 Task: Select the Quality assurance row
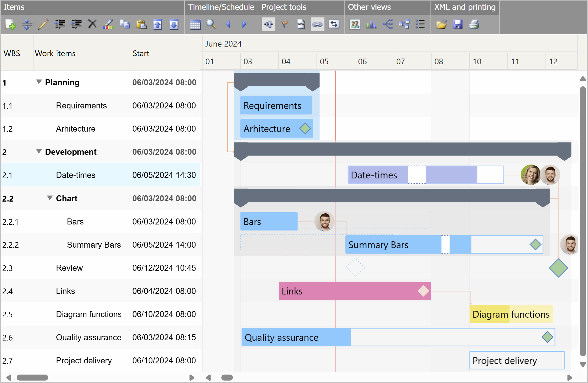pos(88,338)
